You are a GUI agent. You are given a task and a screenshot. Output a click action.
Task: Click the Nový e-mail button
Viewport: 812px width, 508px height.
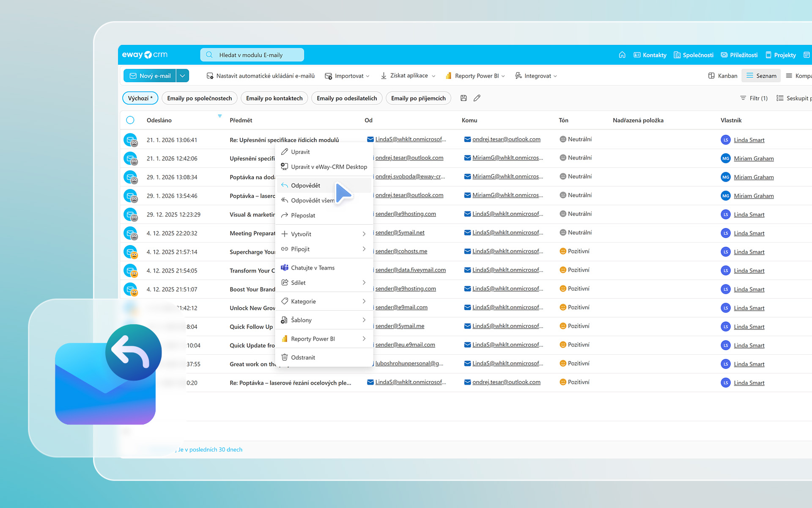[x=150, y=76]
